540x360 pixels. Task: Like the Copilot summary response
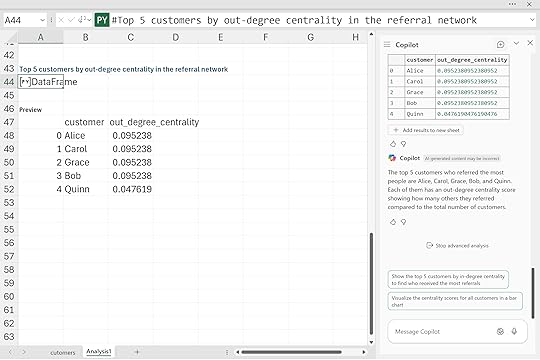[393, 222]
